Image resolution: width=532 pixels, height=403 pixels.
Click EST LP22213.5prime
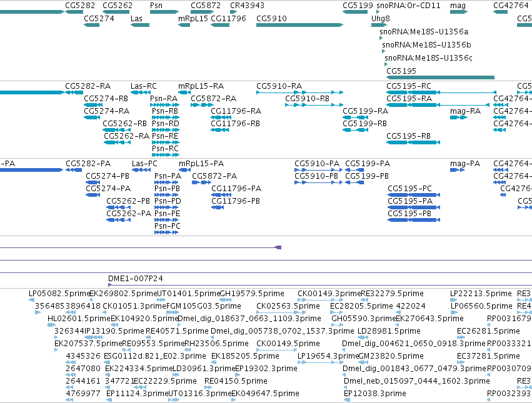pyautogui.click(x=481, y=294)
